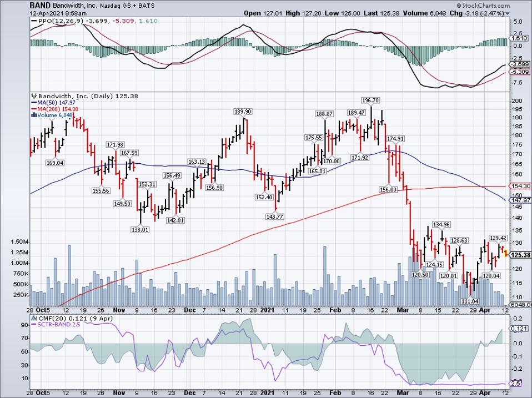Click the 152.40 price label
The height and width of the screenshot is (398, 532).
coord(264,197)
